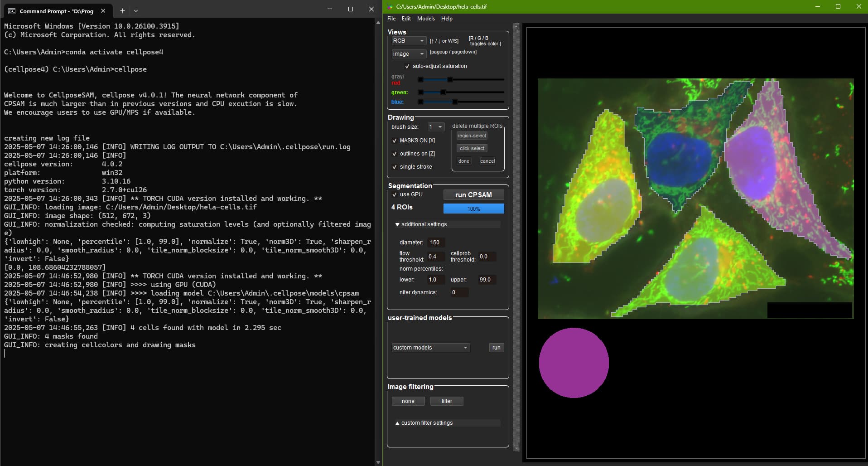Uncheck single stroke drawing
The width and height of the screenshot is (868, 466).
click(x=395, y=167)
